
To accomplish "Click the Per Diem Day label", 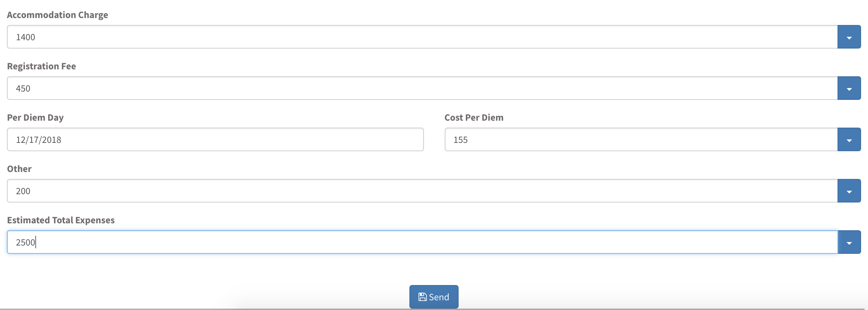I will click(35, 118).
